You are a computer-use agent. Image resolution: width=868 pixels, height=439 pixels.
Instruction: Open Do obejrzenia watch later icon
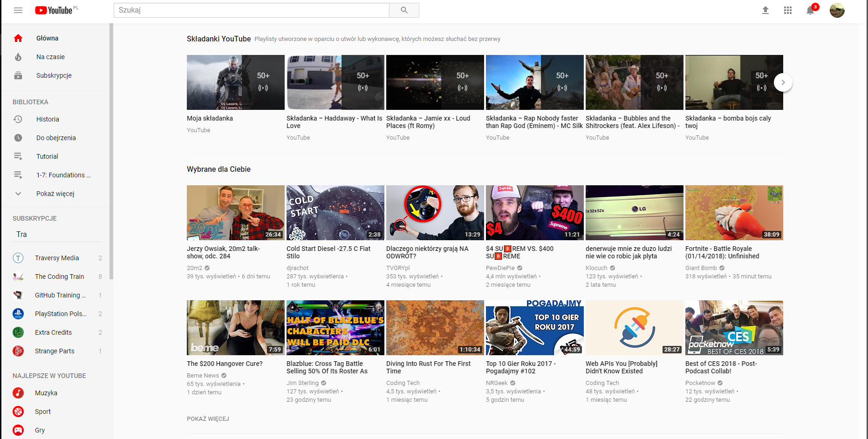[x=18, y=138]
